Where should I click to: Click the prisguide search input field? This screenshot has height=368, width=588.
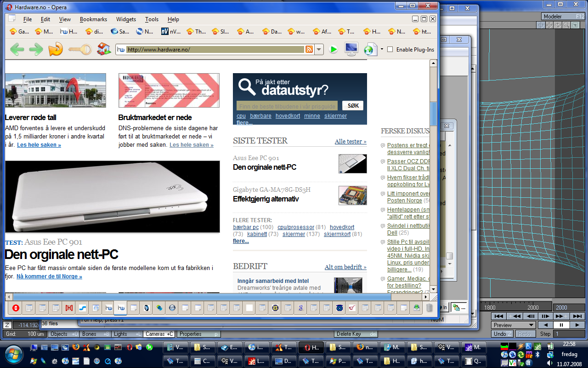point(287,106)
